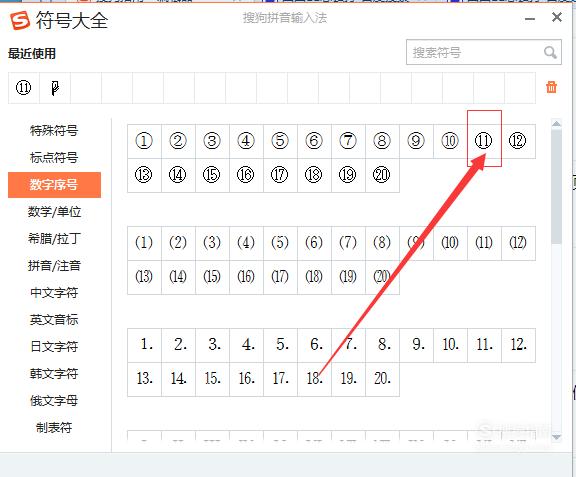Insert circled number ⑤
Viewport: 576px width, 477px height.
pos(280,141)
